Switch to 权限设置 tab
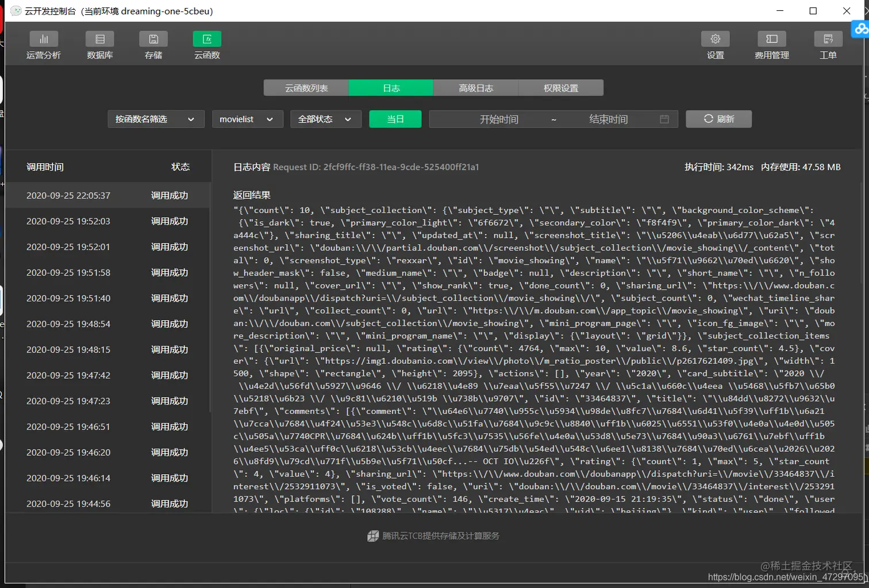Screen dimensions: 869x588 click(x=561, y=88)
